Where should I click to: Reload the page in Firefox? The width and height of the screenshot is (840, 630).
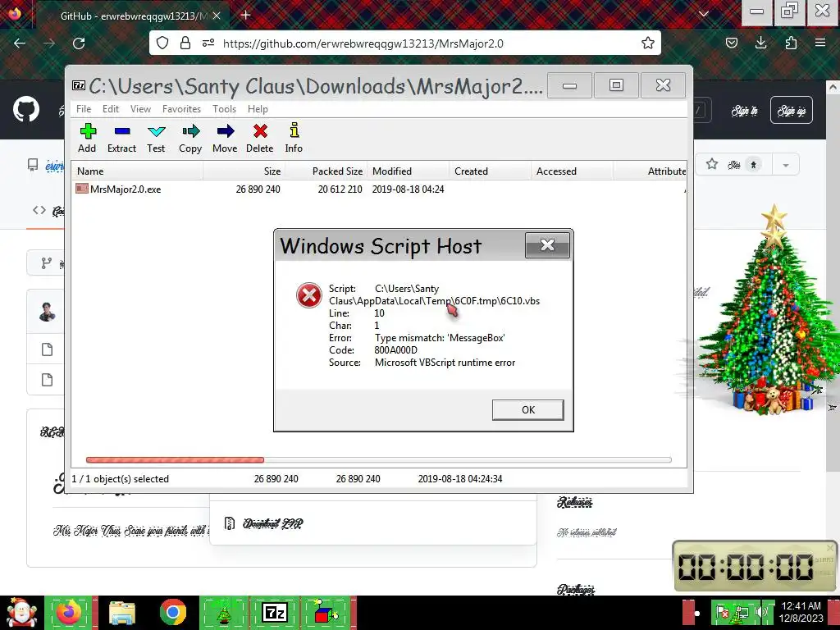pos(79,43)
